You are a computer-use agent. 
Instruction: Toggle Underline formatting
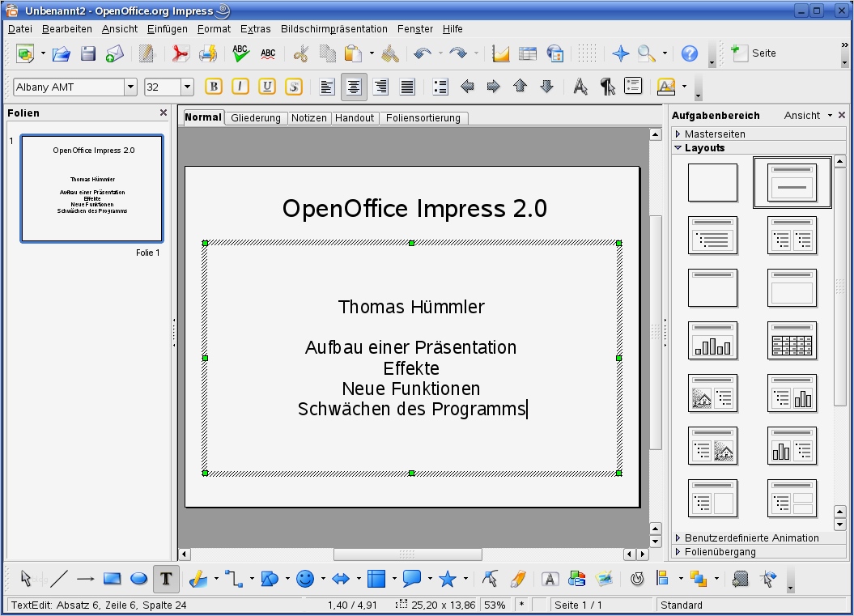pyautogui.click(x=266, y=87)
